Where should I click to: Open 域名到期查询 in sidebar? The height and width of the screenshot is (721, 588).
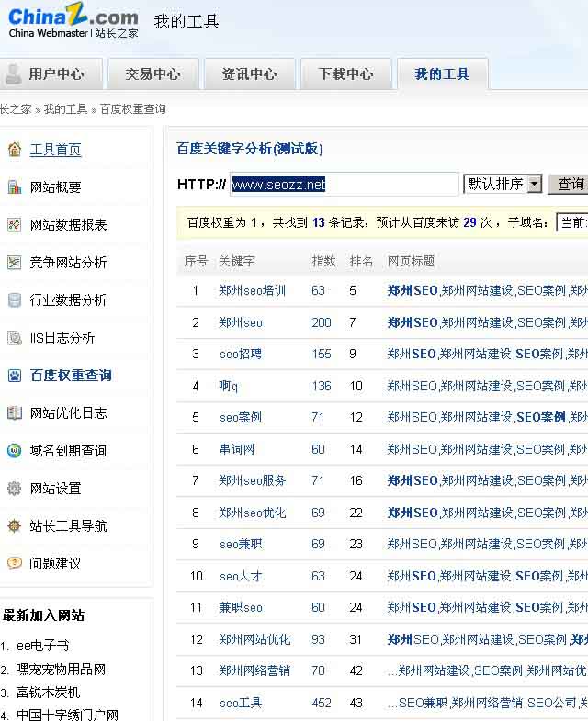coord(68,451)
